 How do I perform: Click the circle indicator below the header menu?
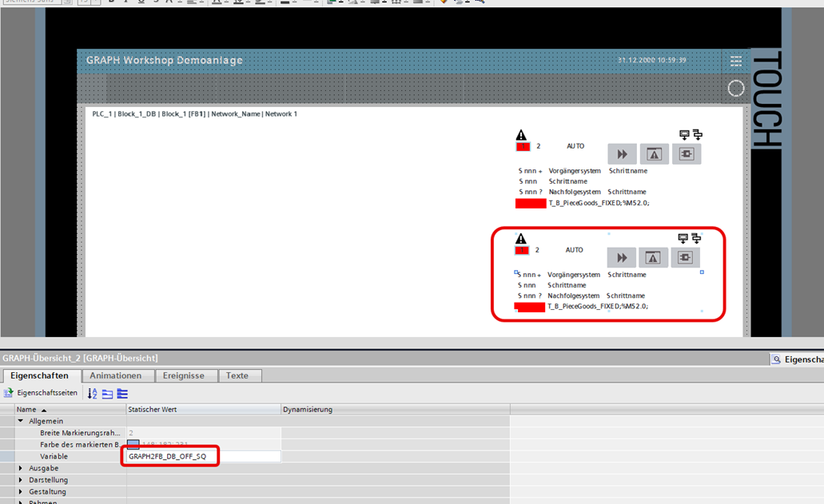(736, 88)
